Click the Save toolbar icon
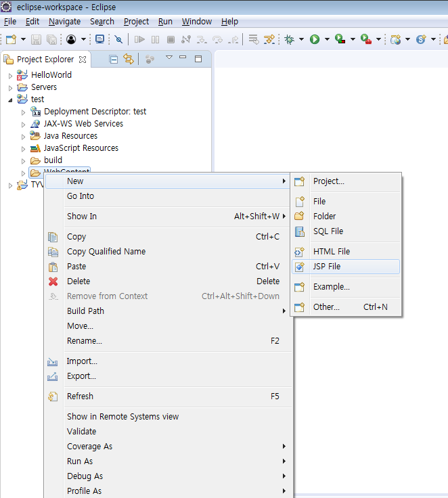Screen dimensions: 448x498 (36, 39)
